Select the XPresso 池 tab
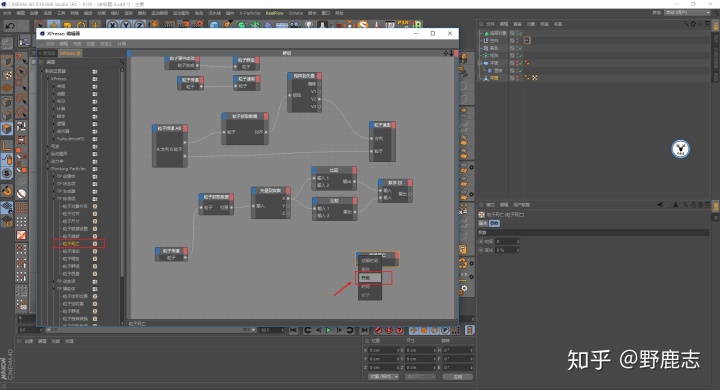 [70, 53]
